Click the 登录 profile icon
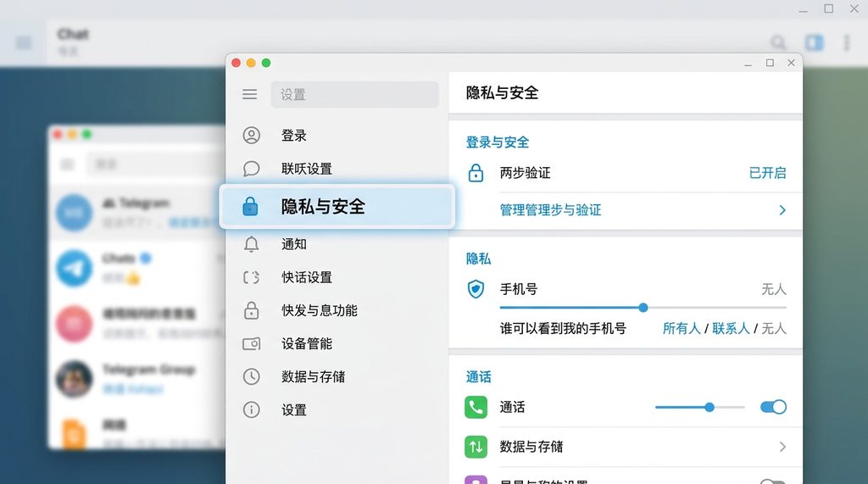This screenshot has height=484, width=868. tap(251, 135)
